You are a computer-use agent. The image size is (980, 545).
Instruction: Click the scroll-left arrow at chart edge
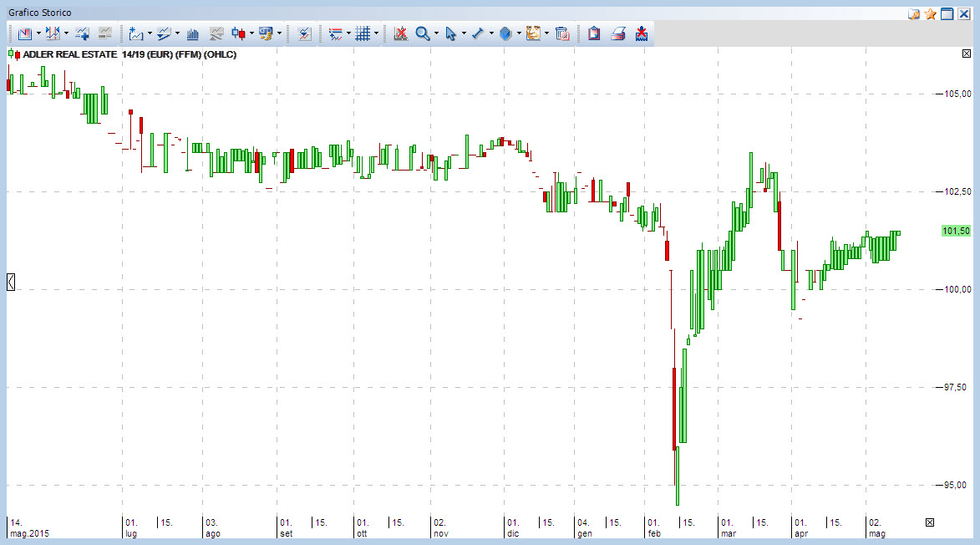click(x=11, y=282)
